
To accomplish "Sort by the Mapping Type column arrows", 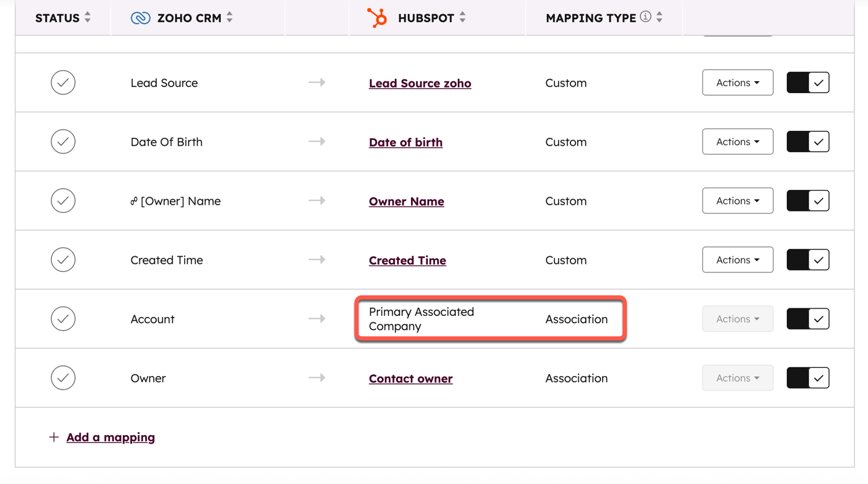I will 660,17.
